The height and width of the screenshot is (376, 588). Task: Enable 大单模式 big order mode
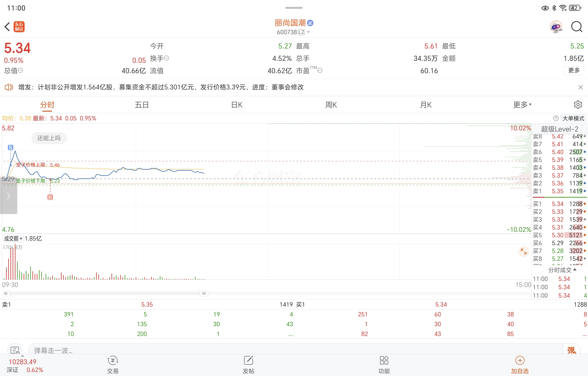click(573, 118)
